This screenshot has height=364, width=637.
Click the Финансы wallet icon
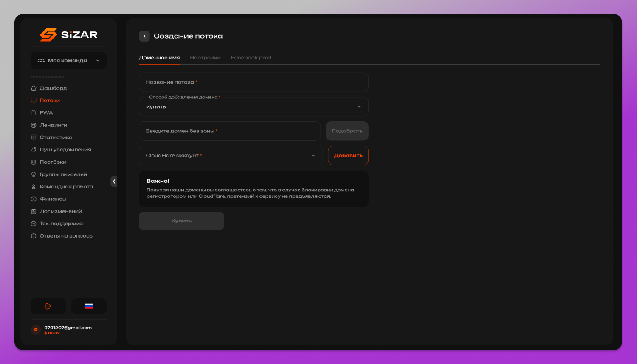(x=34, y=199)
